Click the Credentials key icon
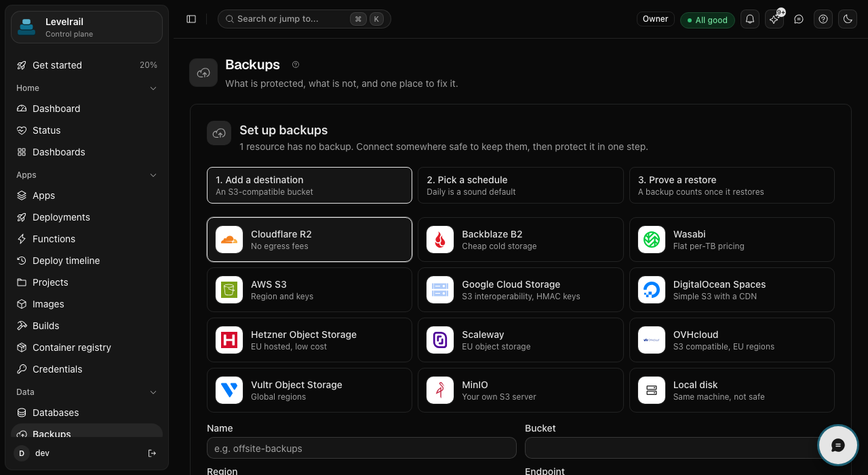The height and width of the screenshot is (475, 868). (x=22, y=369)
